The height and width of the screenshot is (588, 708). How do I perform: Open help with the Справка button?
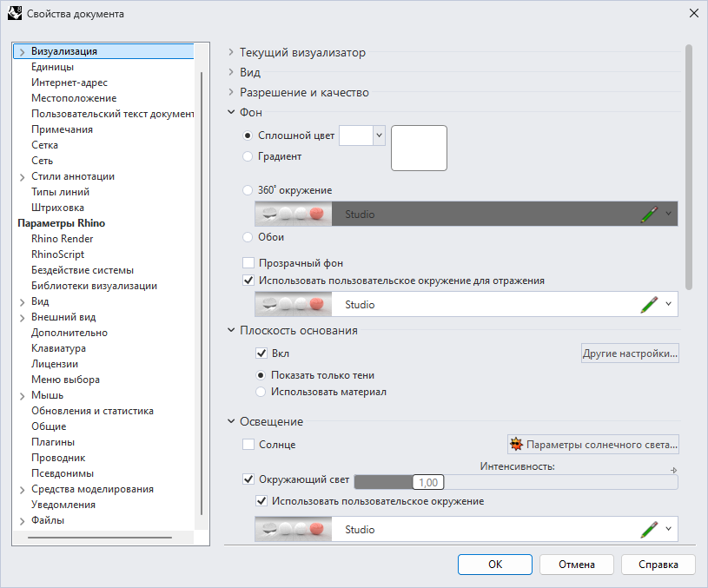pyautogui.click(x=658, y=564)
